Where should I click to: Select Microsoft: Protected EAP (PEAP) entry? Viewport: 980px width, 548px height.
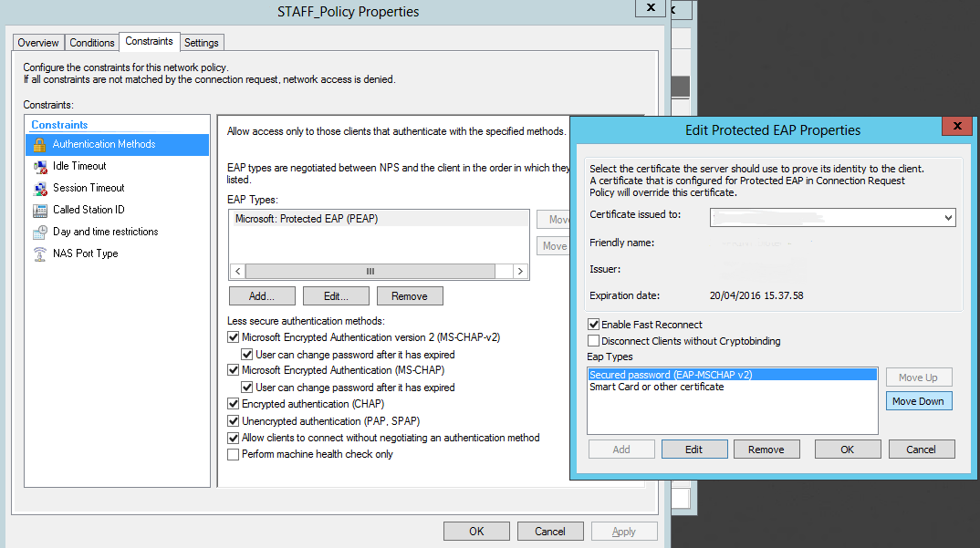tap(379, 219)
